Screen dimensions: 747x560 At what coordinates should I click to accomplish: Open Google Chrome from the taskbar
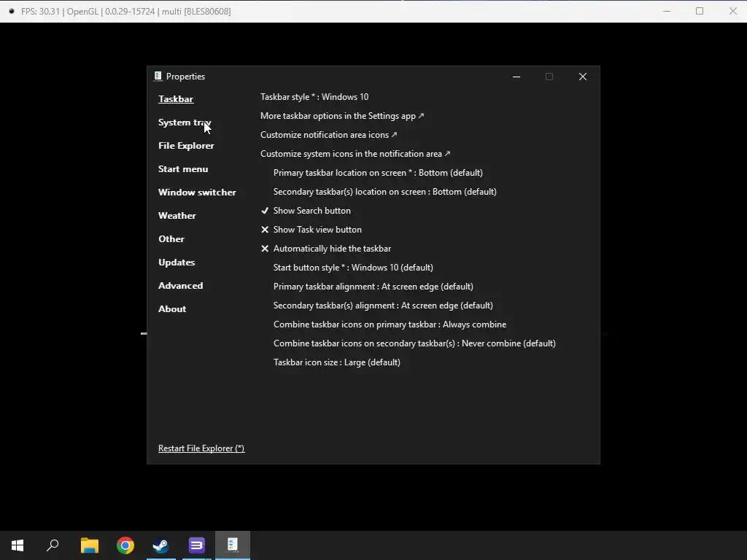point(125,545)
